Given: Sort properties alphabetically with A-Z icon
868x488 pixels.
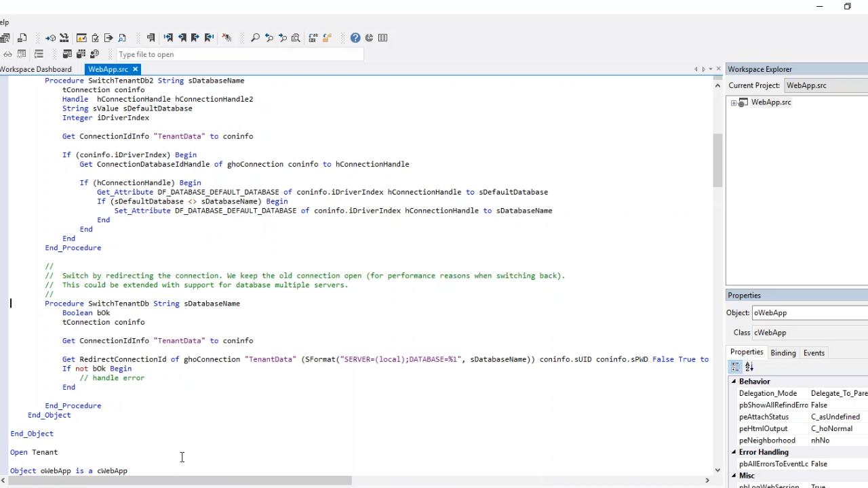Looking at the screenshot, I should click(749, 367).
